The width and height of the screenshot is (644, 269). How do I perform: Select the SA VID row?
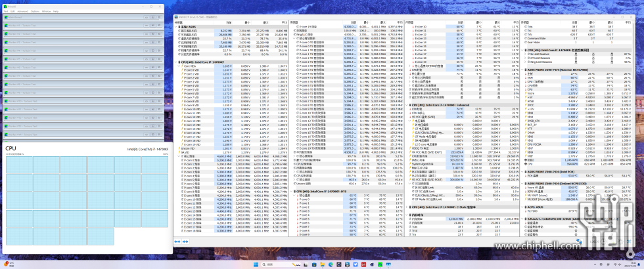231,152
